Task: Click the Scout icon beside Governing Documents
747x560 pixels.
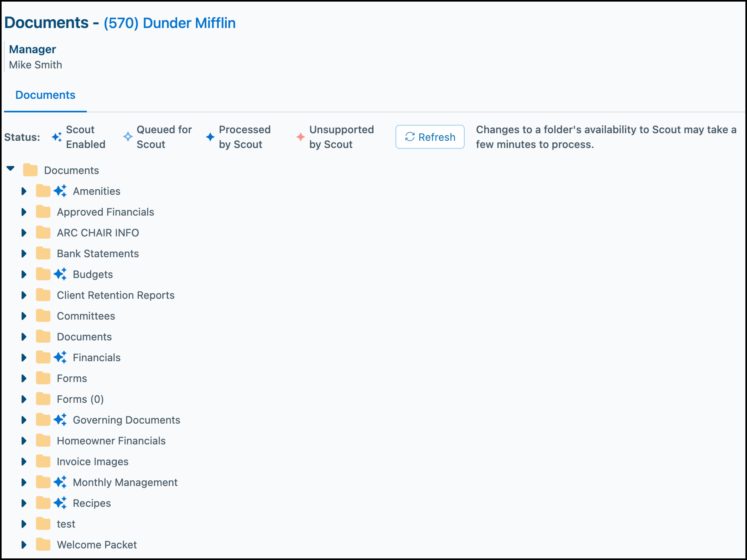Action: [60, 420]
